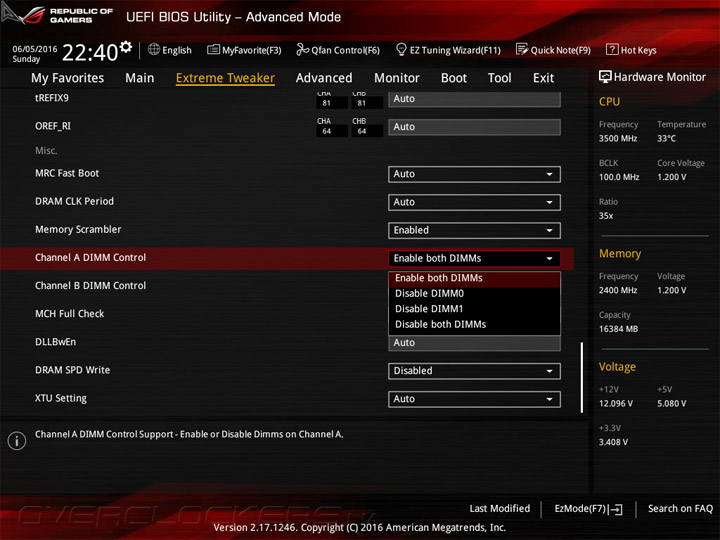The height and width of the screenshot is (540, 720).
Task: Open Quick Note notepad icon
Action: (522, 49)
